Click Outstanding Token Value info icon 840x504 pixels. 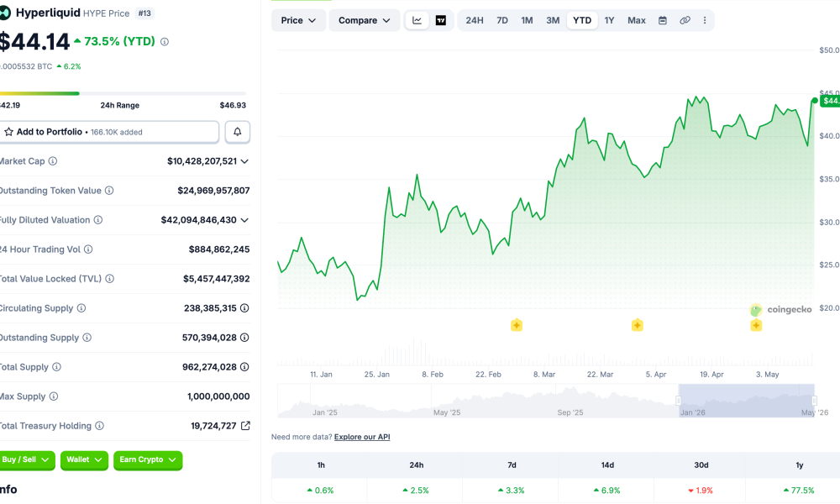(x=109, y=191)
